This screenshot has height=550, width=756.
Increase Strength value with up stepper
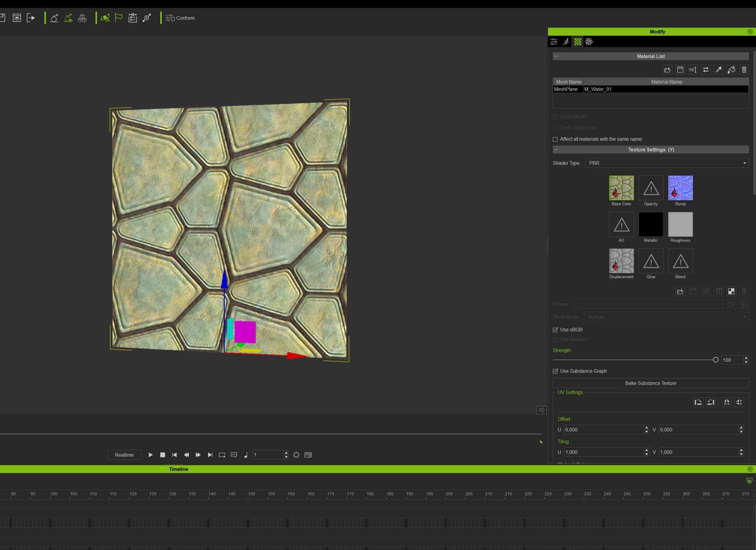click(746, 358)
